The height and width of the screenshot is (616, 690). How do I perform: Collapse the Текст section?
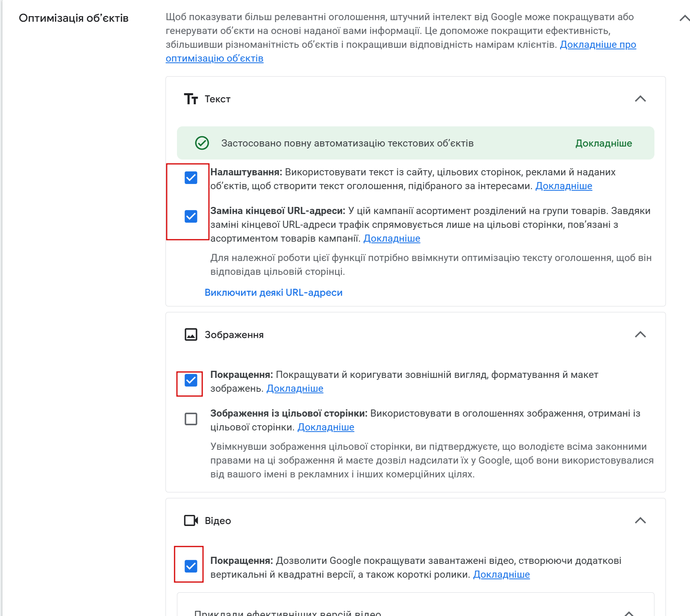[x=640, y=99]
